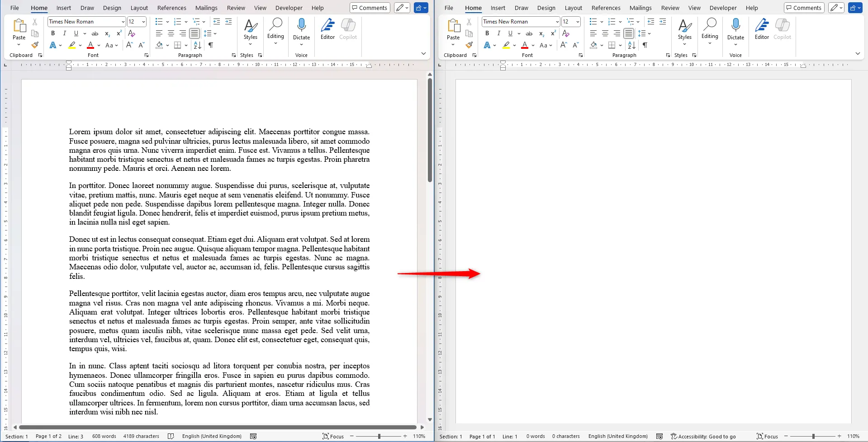Viewport: 868px width, 442px height.
Task: Click the Comments button in the right window
Action: [x=803, y=8]
